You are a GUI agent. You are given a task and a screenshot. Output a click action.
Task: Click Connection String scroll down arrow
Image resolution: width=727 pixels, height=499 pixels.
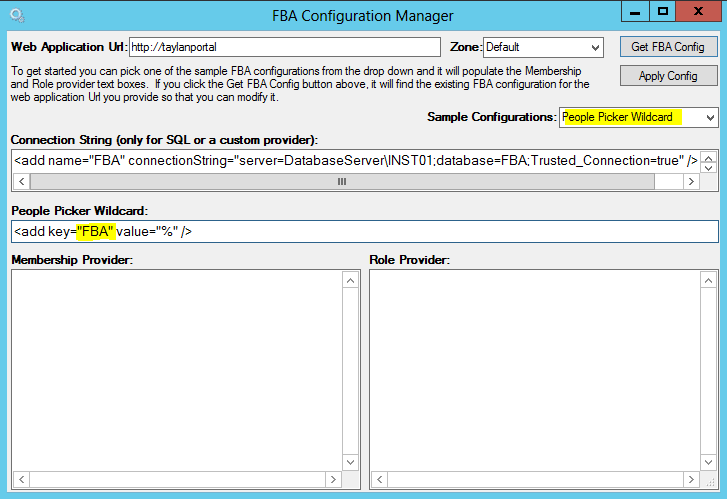(708, 168)
